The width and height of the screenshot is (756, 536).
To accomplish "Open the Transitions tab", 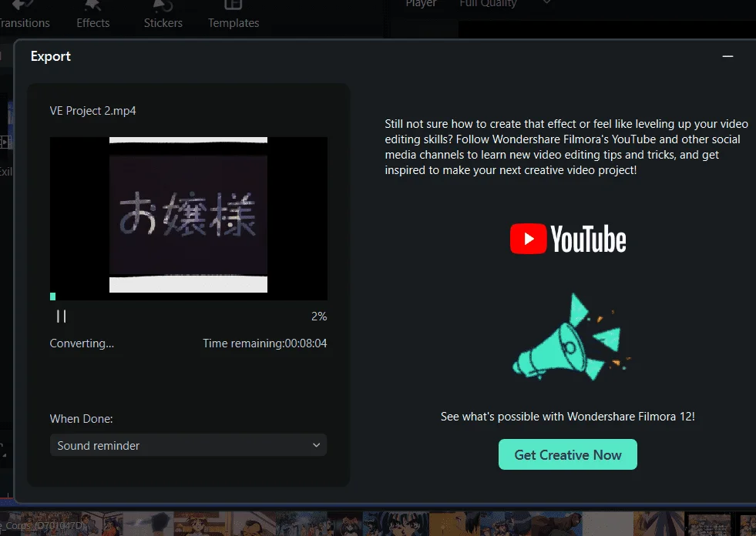I will coord(24,15).
